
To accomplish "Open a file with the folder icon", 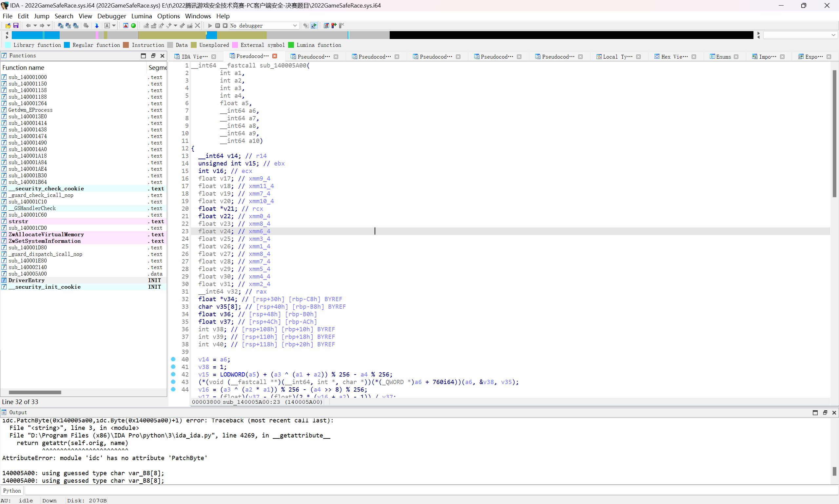I will (8, 26).
